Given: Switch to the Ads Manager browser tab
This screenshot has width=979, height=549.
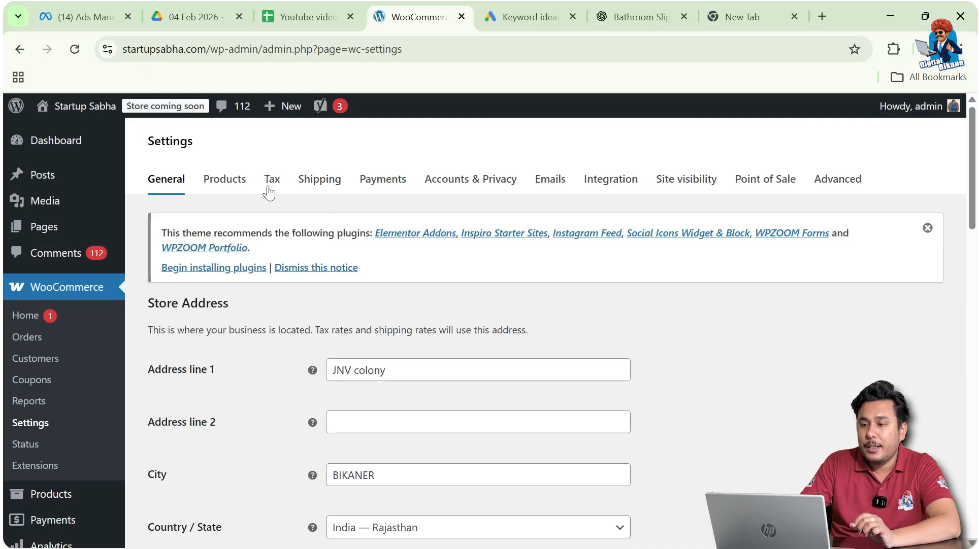Looking at the screenshot, I should point(86,17).
